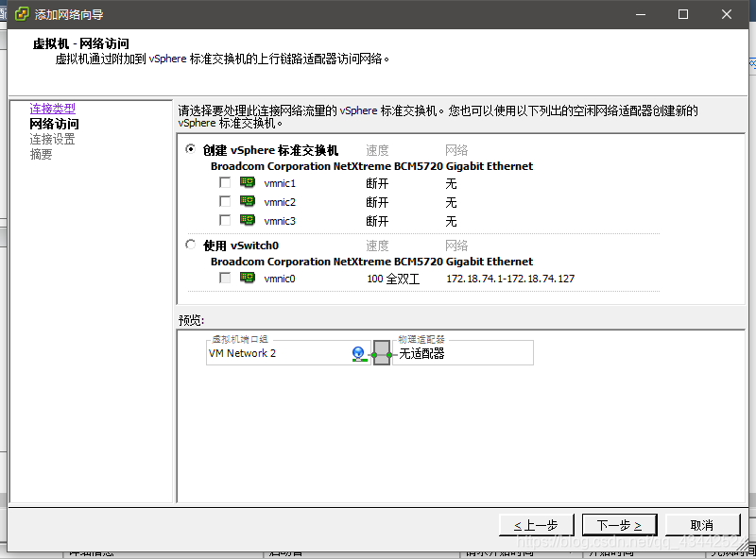Screen dimensions: 756x559
Task: Check the vmnic3 adapter checkbox
Action: point(225,220)
